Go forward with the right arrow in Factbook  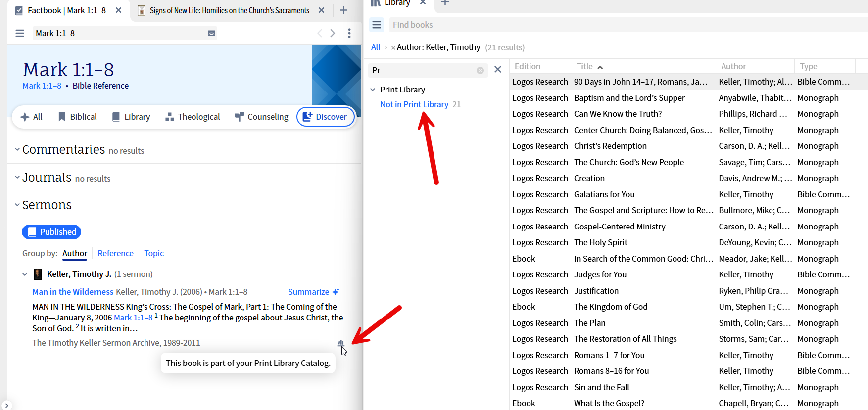click(333, 33)
